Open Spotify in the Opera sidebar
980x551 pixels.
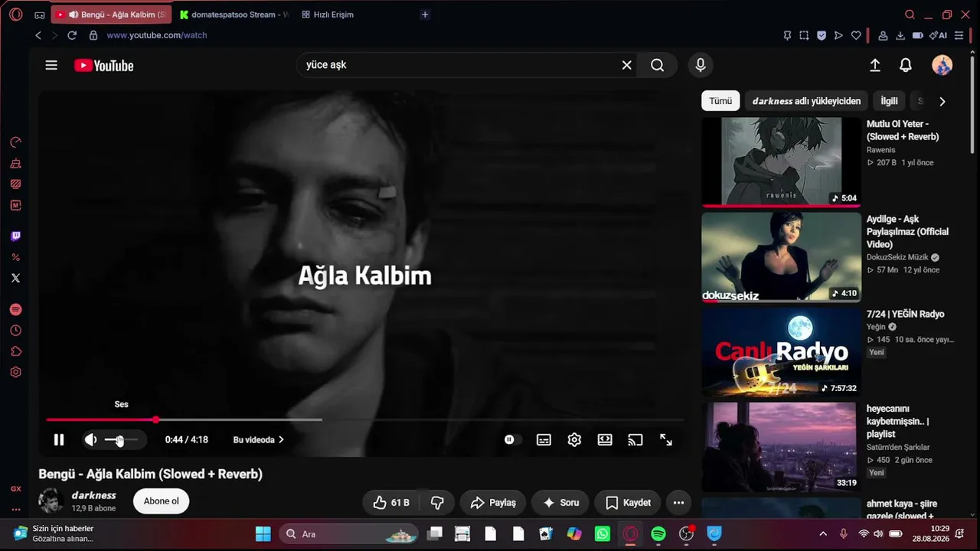(15, 310)
